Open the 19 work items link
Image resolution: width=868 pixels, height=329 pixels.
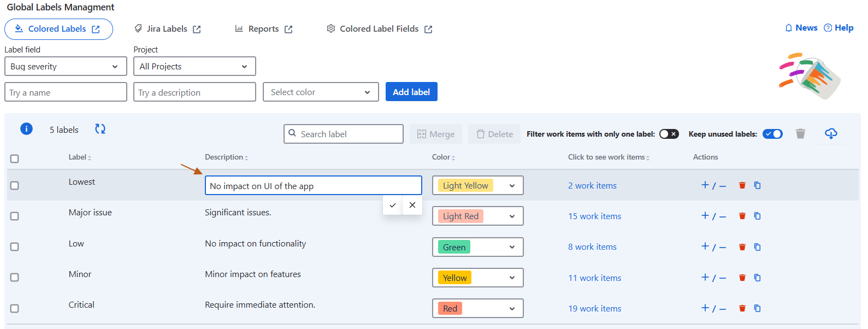pos(594,309)
